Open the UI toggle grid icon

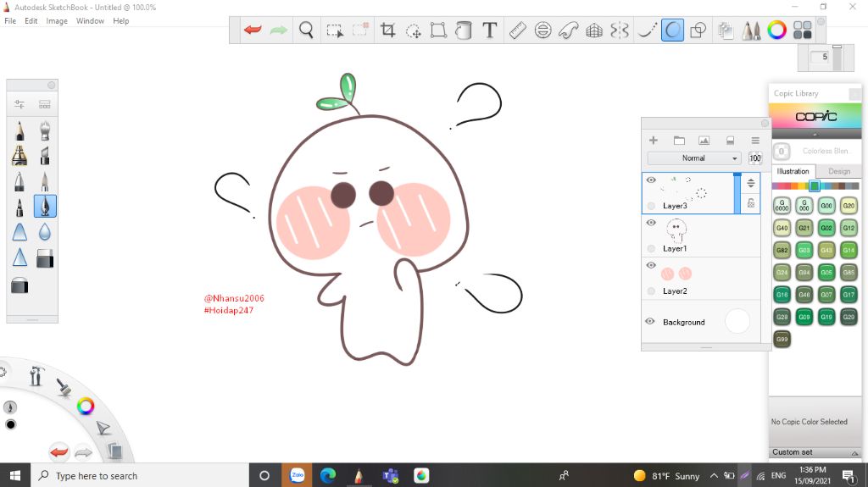coord(802,30)
